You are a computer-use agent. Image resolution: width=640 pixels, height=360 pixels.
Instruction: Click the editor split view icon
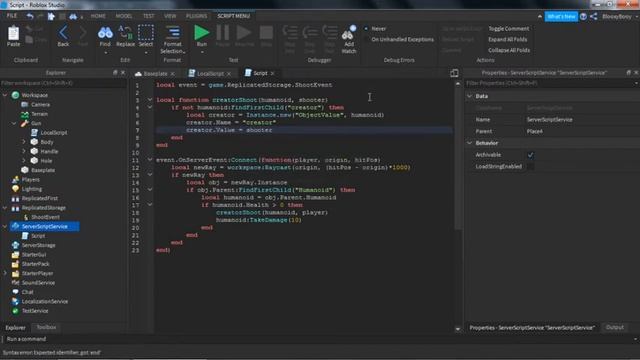pos(454,73)
